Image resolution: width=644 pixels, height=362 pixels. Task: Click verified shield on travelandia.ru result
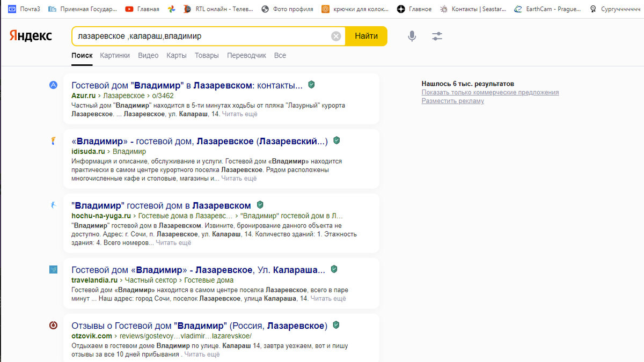point(334,269)
